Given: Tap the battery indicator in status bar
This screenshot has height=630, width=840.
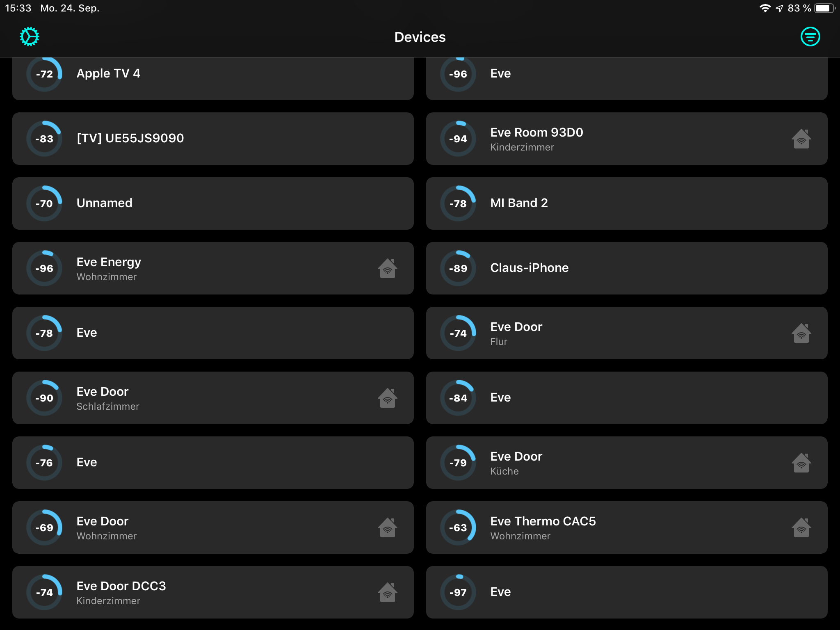Looking at the screenshot, I should 824,8.
